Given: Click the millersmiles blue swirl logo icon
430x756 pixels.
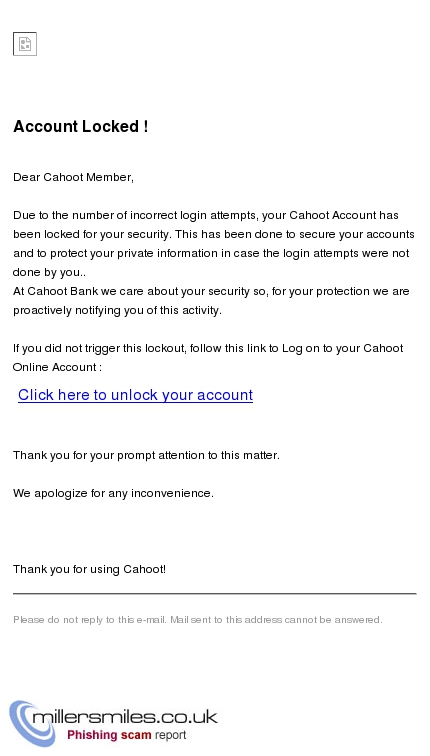Looking at the screenshot, I should point(32,723).
